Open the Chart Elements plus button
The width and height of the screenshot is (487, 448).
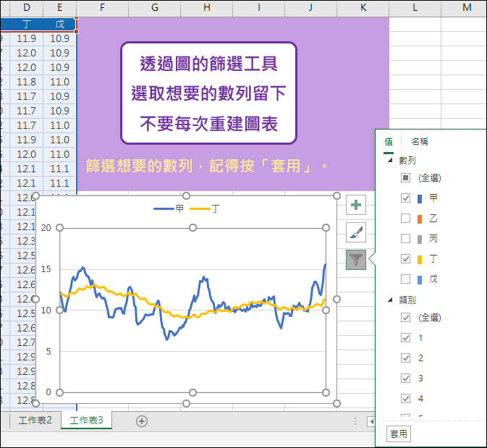tap(356, 205)
